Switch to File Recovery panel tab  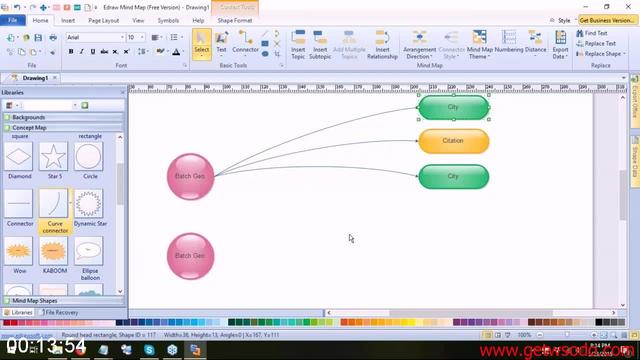click(x=60, y=313)
